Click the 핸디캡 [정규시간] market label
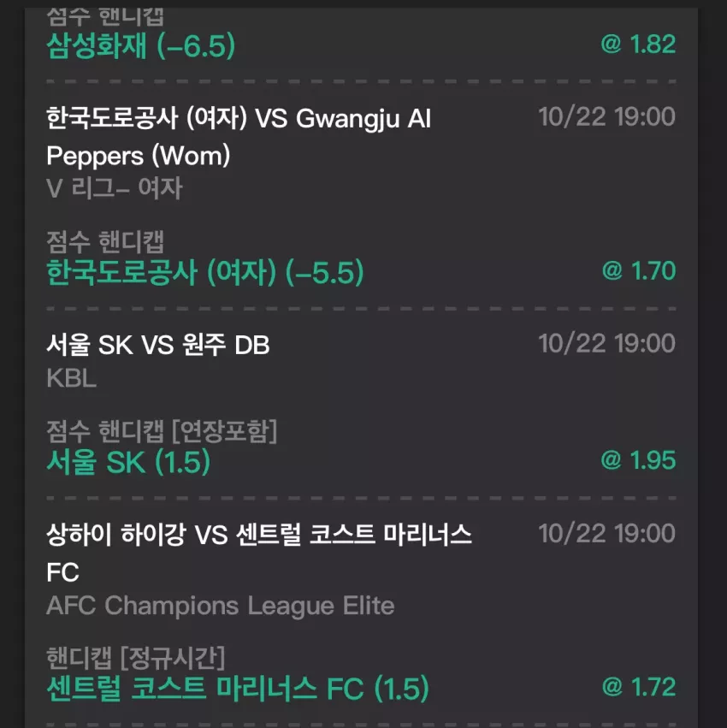The width and height of the screenshot is (727, 728). [x=135, y=659]
